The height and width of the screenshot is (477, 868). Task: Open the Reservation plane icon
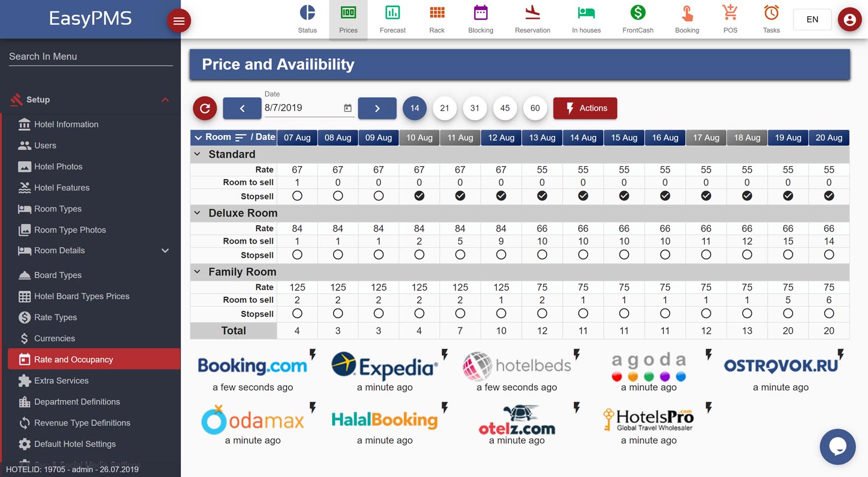point(532,12)
